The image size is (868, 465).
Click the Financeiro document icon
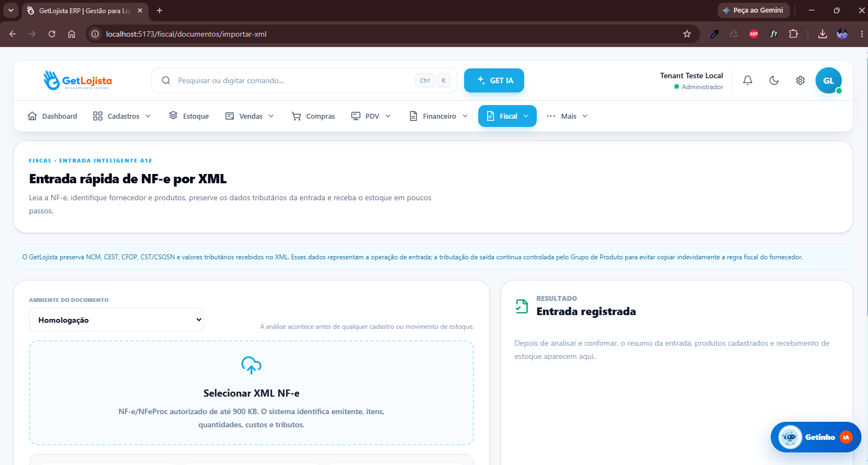click(x=413, y=116)
